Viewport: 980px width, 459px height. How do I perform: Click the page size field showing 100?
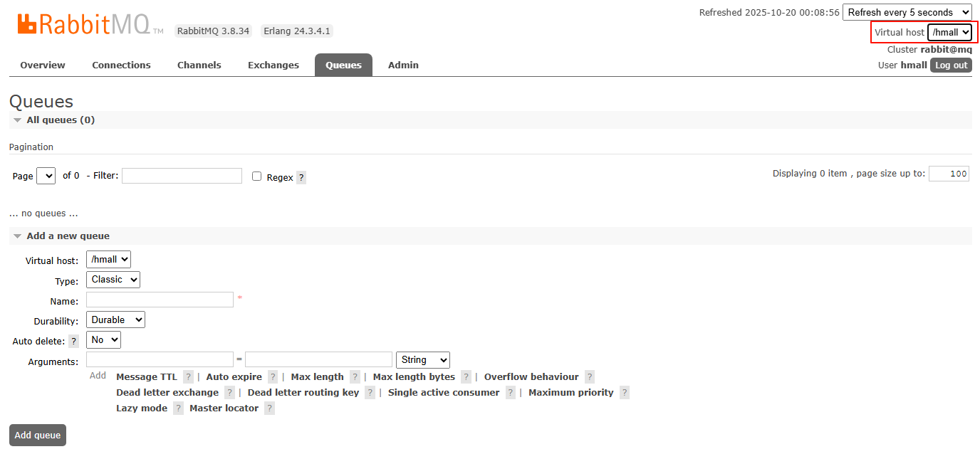(949, 174)
